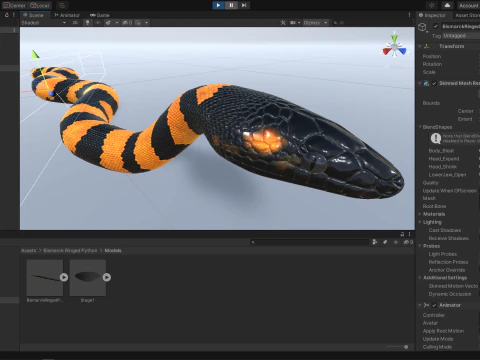Switch to the Game tab

pos(100,15)
